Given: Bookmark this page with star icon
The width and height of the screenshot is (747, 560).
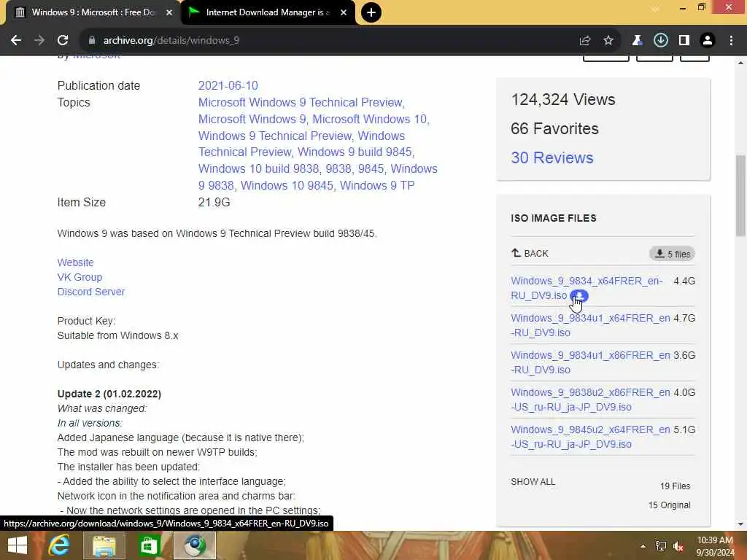Looking at the screenshot, I should coord(608,41).
